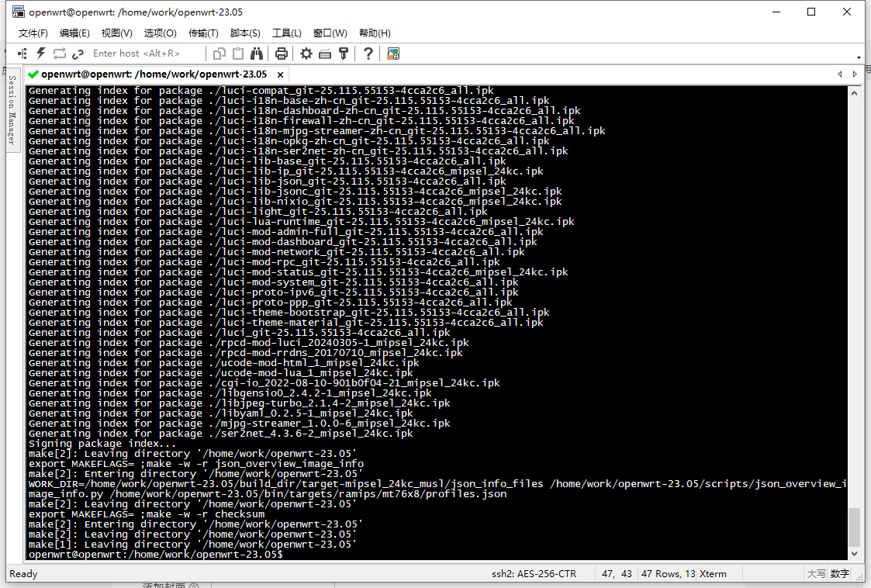Click the Reconnect arrows icon
This screenshot has width=871, height=588.
point(60,54)
